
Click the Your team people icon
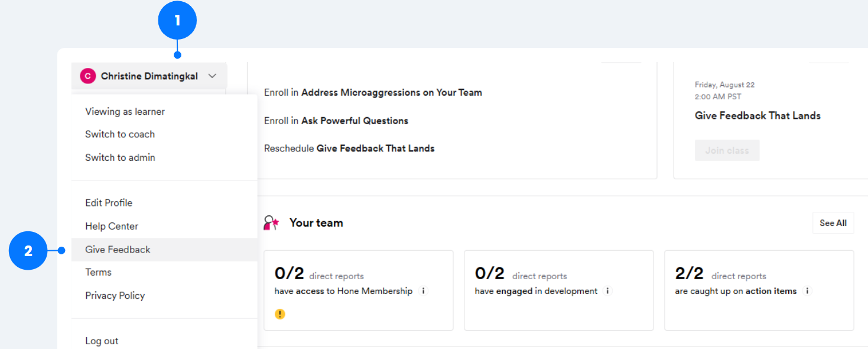point(271,223)
